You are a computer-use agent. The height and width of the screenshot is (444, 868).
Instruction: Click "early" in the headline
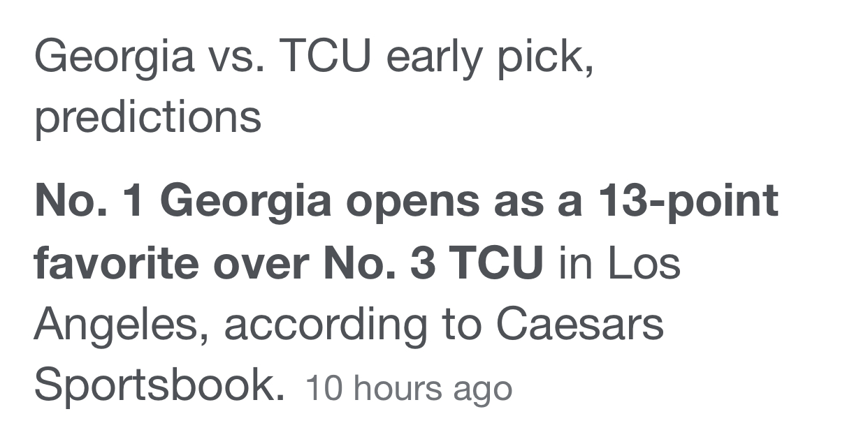coord(434,56)
